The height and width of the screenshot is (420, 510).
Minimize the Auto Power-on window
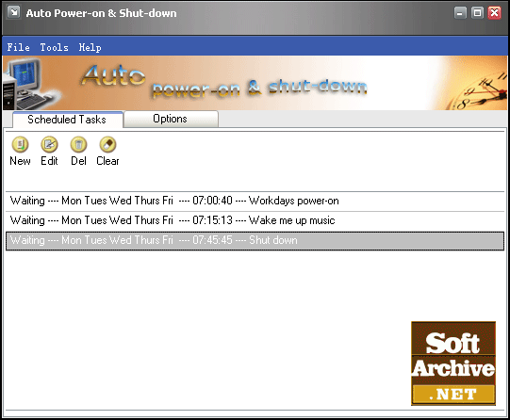(x=460, y=13)
